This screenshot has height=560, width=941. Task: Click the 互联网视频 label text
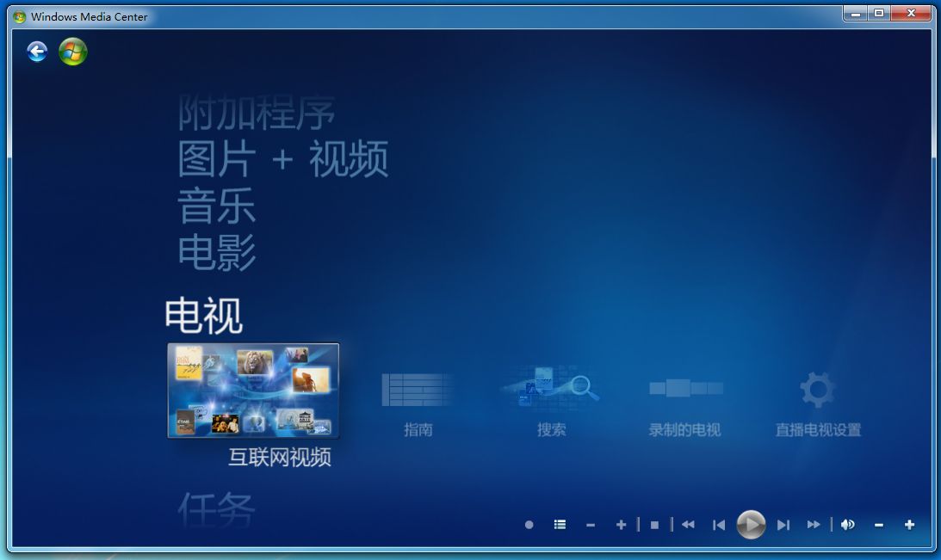pyautogui.click(x=280, y=458)
